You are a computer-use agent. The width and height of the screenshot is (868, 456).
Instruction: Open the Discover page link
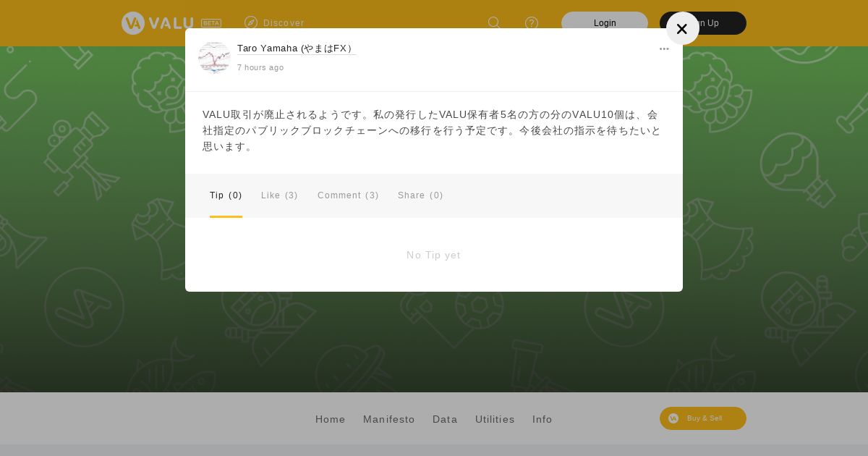coord(284,23)
